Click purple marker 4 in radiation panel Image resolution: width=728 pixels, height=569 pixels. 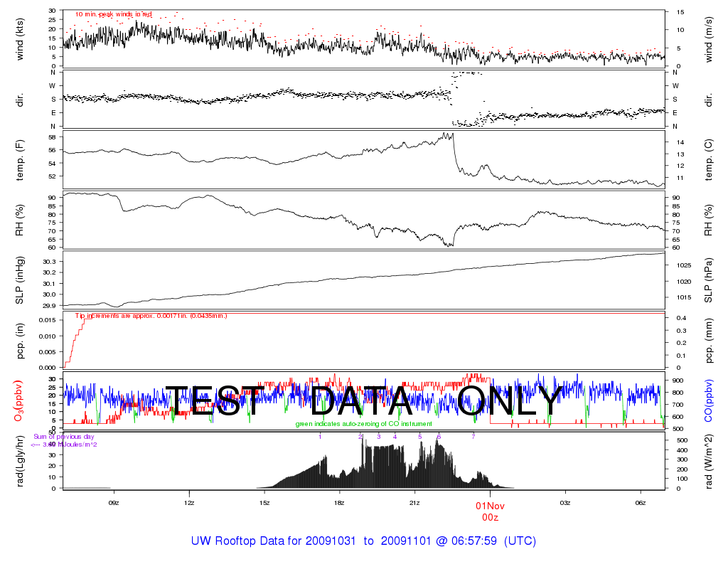395,437
